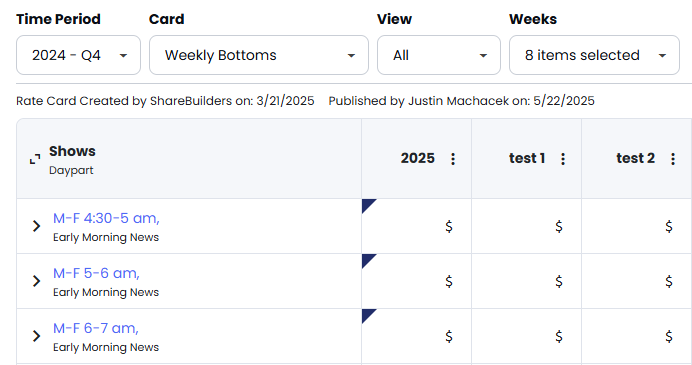
Task: Open the M-F 5-6 am show link
Action: (96, 273)
